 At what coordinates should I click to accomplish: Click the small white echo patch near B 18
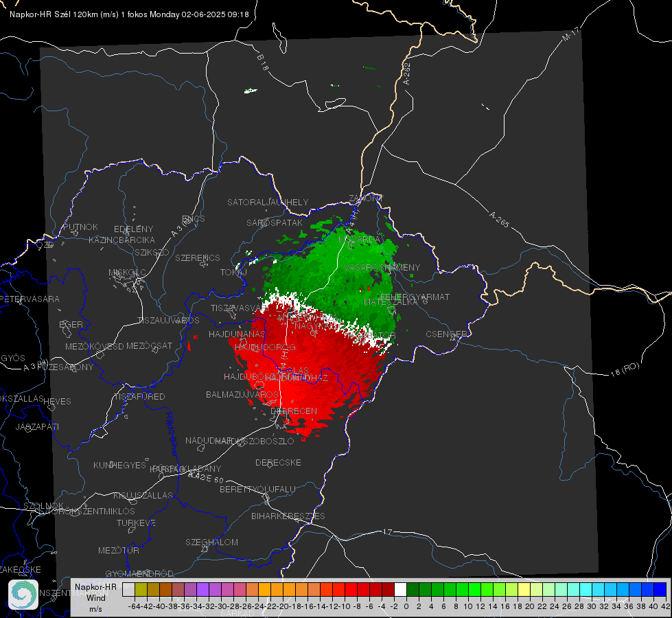point(251,91)
